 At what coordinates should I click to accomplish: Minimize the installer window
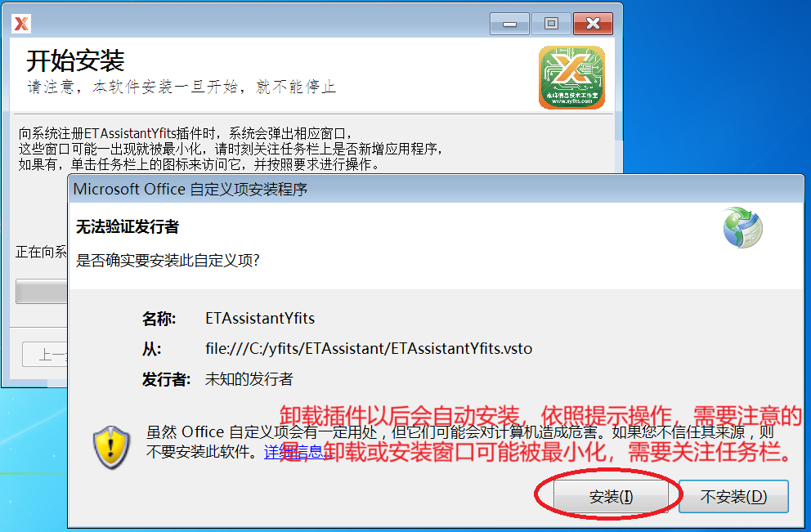click(509, 24)
